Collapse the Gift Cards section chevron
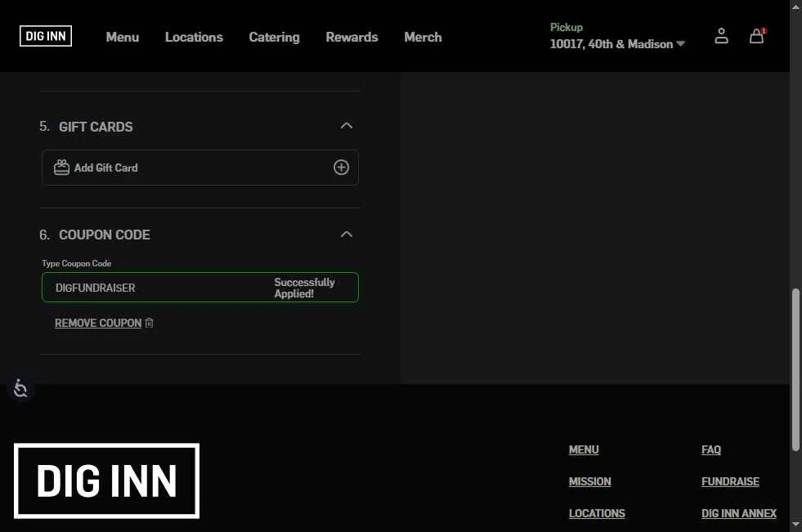This screenshot has width=802, height=532. click(x=347, y=126)
